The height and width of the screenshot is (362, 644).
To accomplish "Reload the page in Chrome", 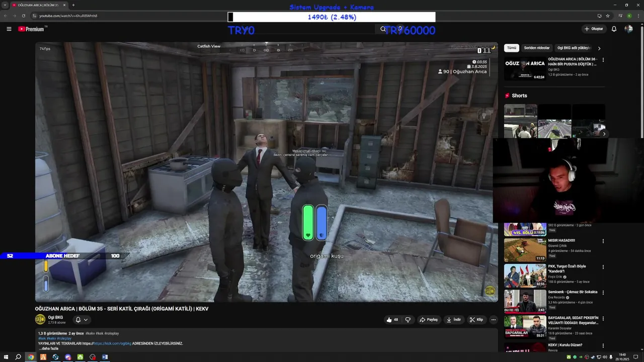I will (23, 16).
